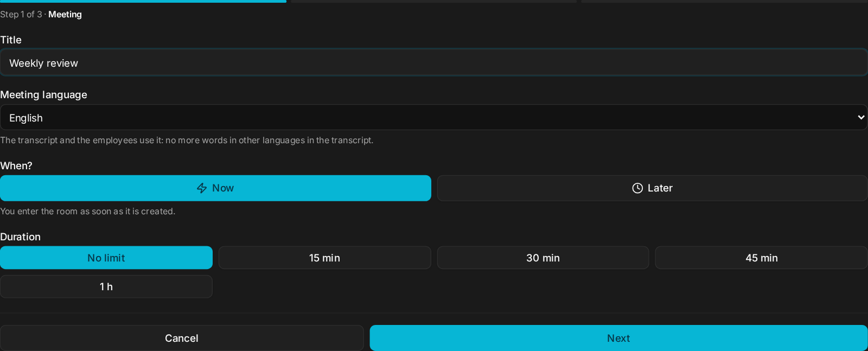Click the first step progress bar segment
The image size is (868, 351).
pyautogui.click(x=143, y=1)
